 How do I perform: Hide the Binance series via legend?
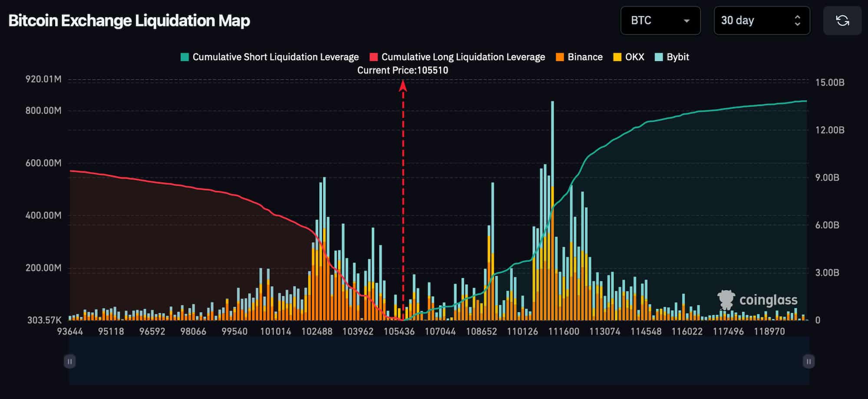tap(579, 57)
